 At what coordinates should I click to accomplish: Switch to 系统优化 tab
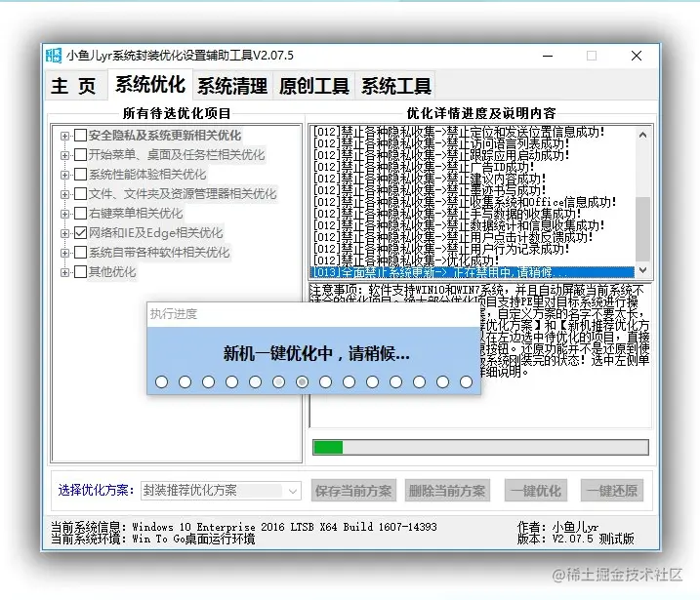point(150,84)
